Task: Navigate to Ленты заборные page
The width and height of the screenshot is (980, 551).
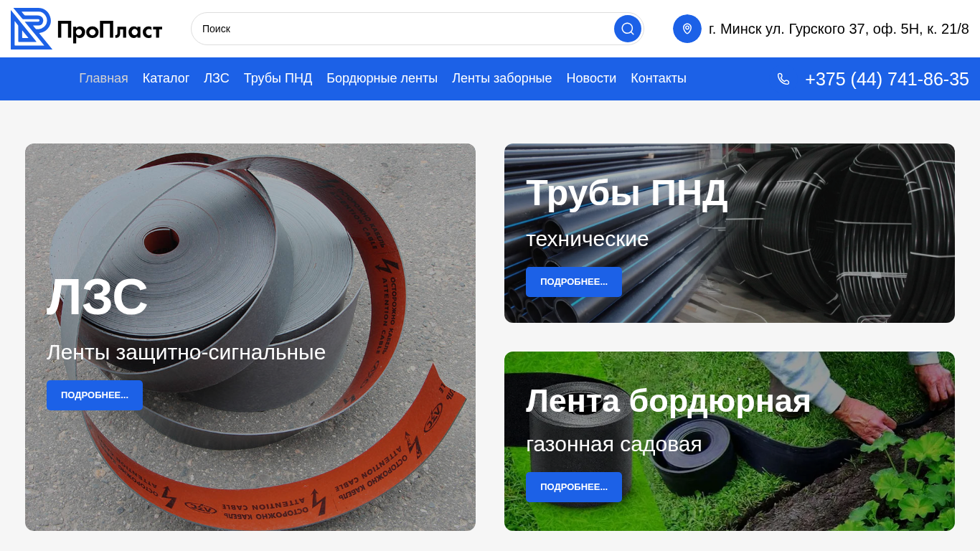Action: point(501,78)
